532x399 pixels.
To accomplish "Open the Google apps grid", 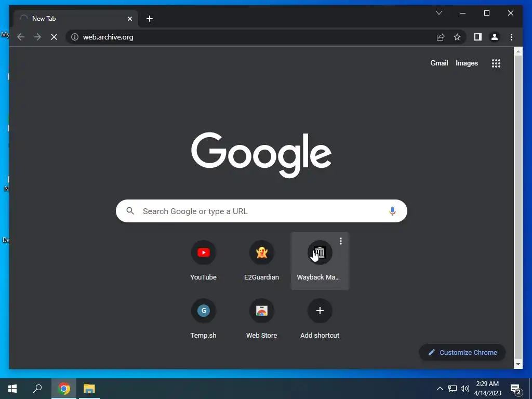I will (x=496, y=63).
